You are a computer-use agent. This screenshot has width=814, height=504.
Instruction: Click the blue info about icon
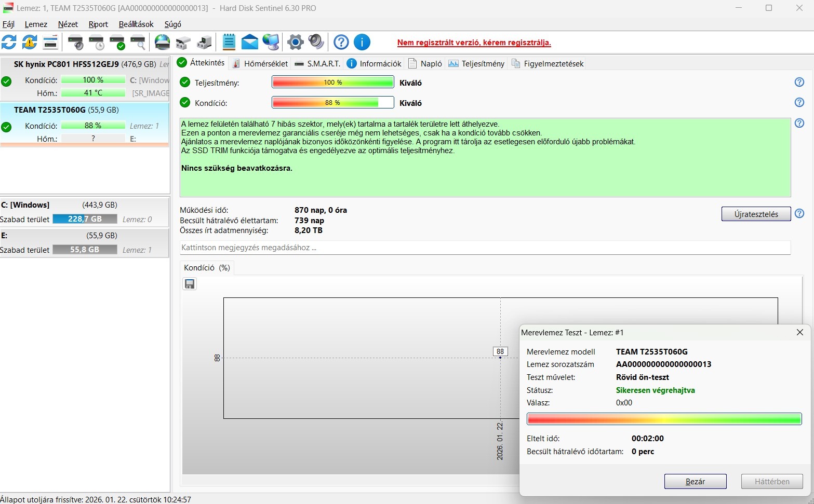(x=362, y=42)
